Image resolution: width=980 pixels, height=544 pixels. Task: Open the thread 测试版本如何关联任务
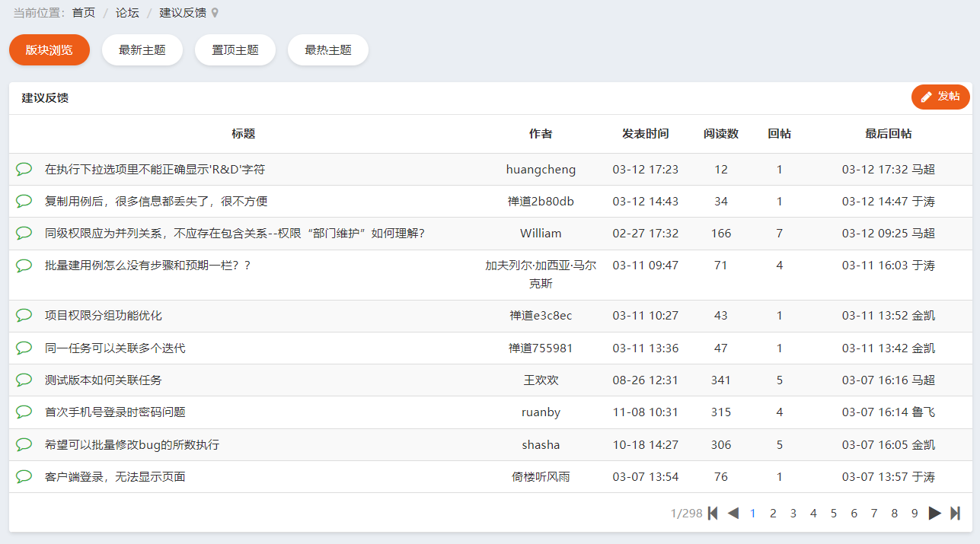[x=104, y=380]
